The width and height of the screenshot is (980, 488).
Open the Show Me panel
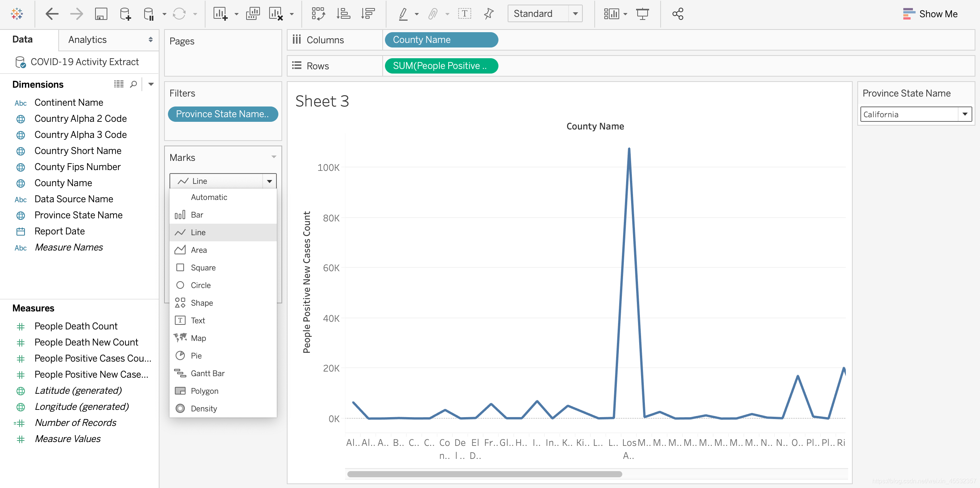point(931,14)
